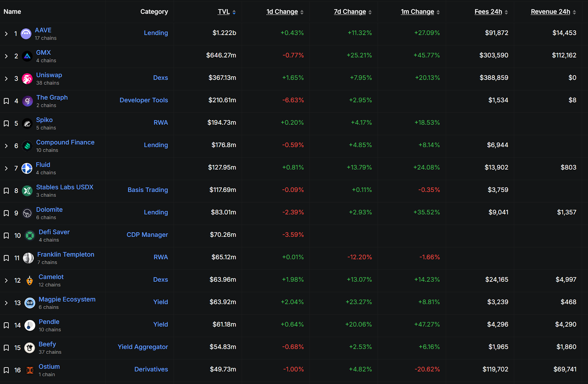Screen dimensions: 588x384
Task: Open Derivatives category link
Action: pos(151,369)
